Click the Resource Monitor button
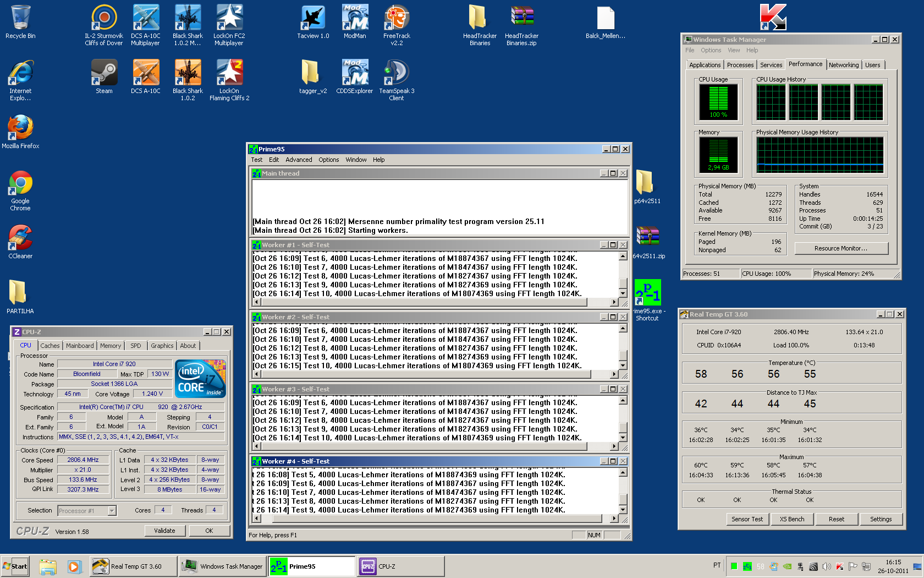Viewport: 924px width, 578px height. (841, 248)
